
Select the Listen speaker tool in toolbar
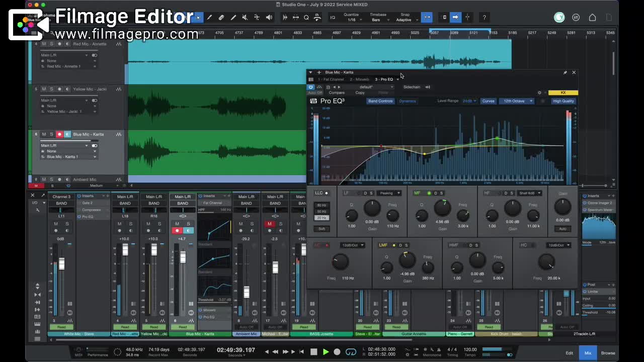click(269, 18)
